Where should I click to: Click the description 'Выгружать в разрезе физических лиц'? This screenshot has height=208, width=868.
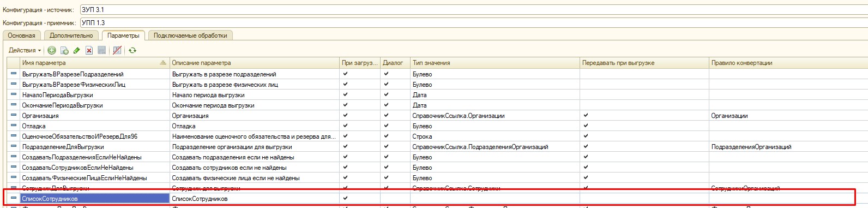225,85
